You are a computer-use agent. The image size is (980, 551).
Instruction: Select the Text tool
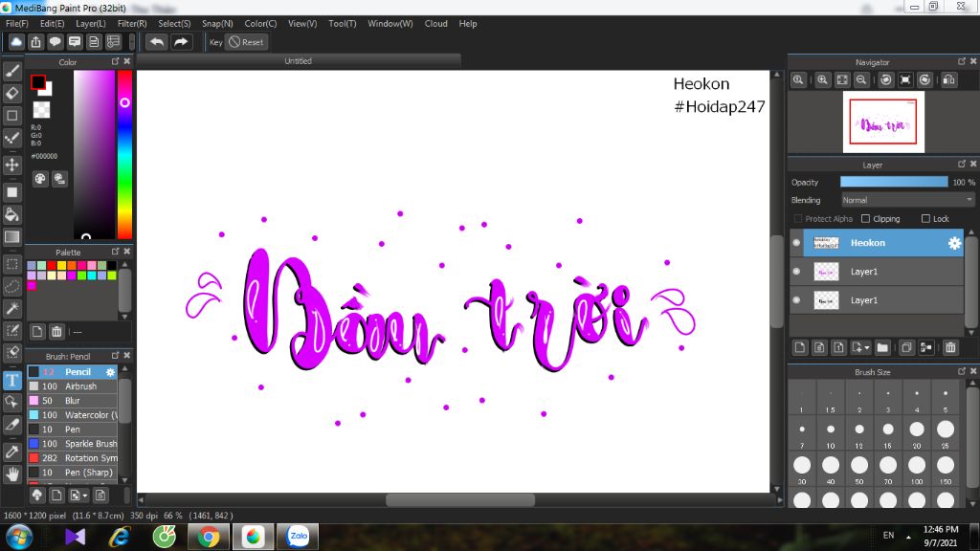click(11, 380)
